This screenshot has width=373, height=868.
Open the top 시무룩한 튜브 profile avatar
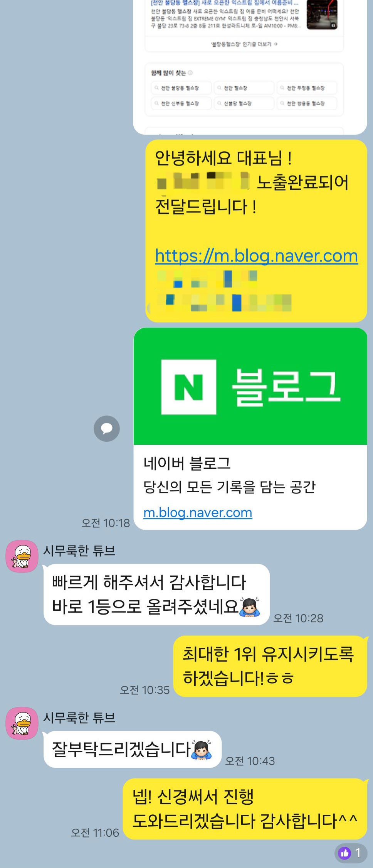(22, 556)
